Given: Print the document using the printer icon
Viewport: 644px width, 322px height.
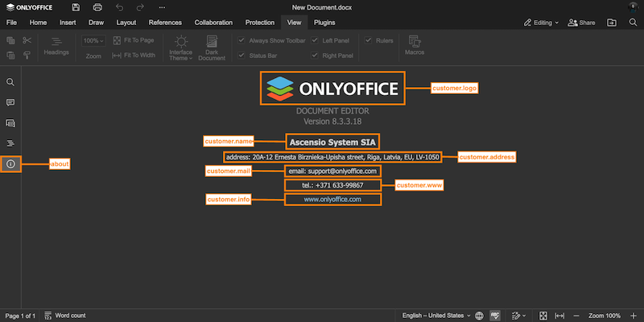Looking at the screenshot, I should tap(97, 7).
